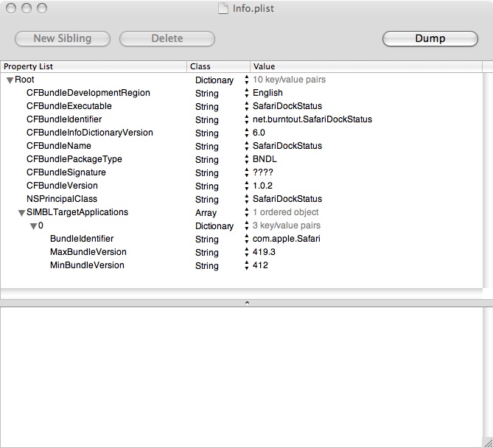Click the value 6.0
This screenshot has width=493, height=448.
pos(259,133)
